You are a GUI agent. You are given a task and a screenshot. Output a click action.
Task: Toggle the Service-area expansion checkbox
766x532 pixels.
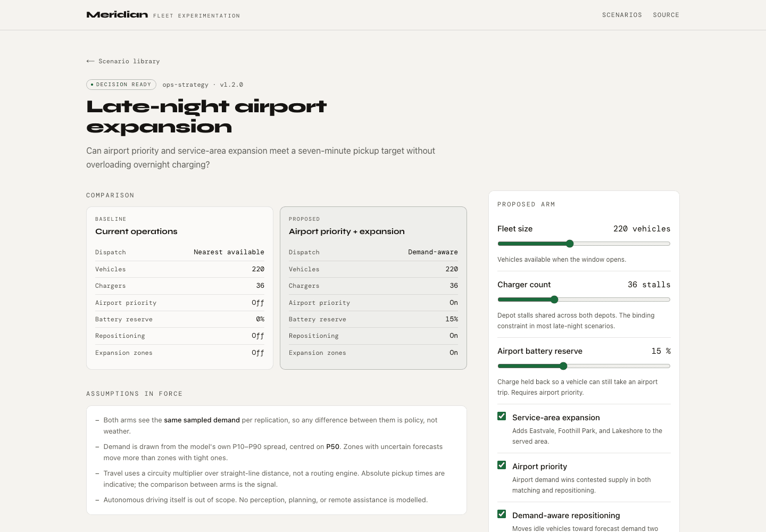coord(502,416)
